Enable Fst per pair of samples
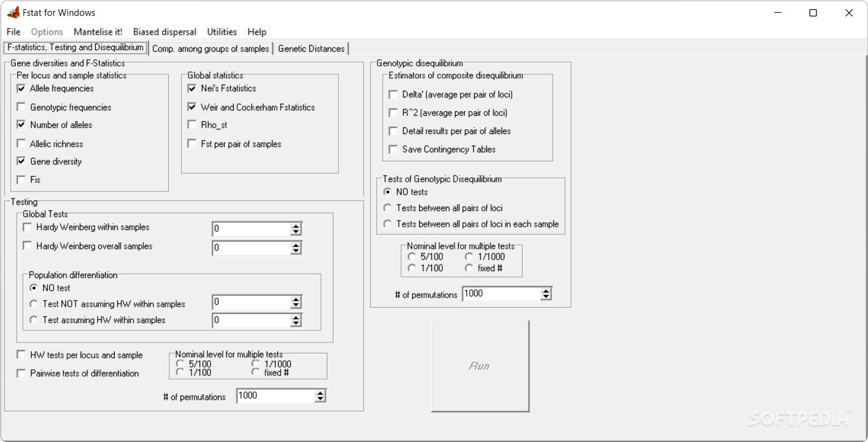This screenshot has width=868, height=442. point(192,144)
